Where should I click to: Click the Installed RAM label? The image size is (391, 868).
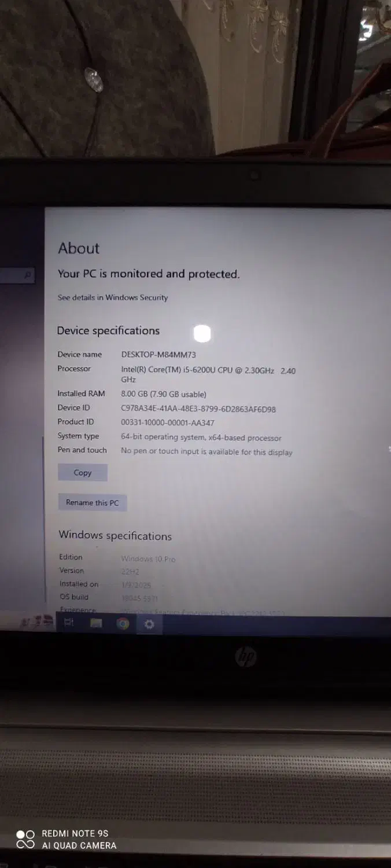[x=81, y=393]
